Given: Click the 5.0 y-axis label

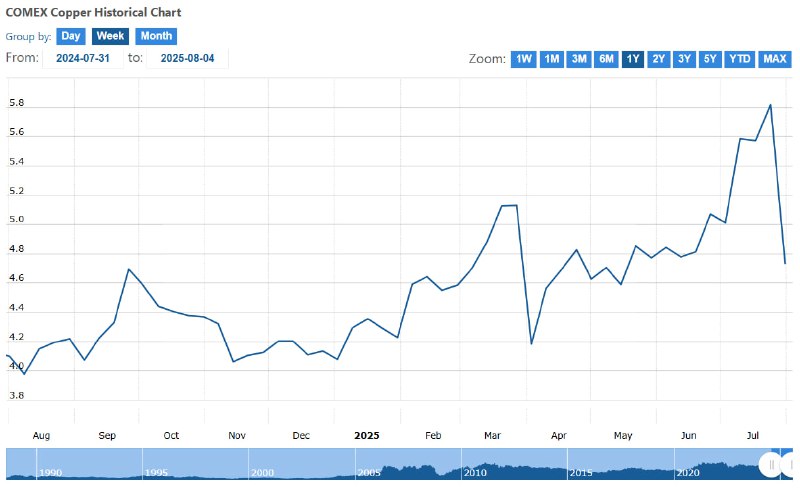Looking at the screenshot, I should [16, 219].
